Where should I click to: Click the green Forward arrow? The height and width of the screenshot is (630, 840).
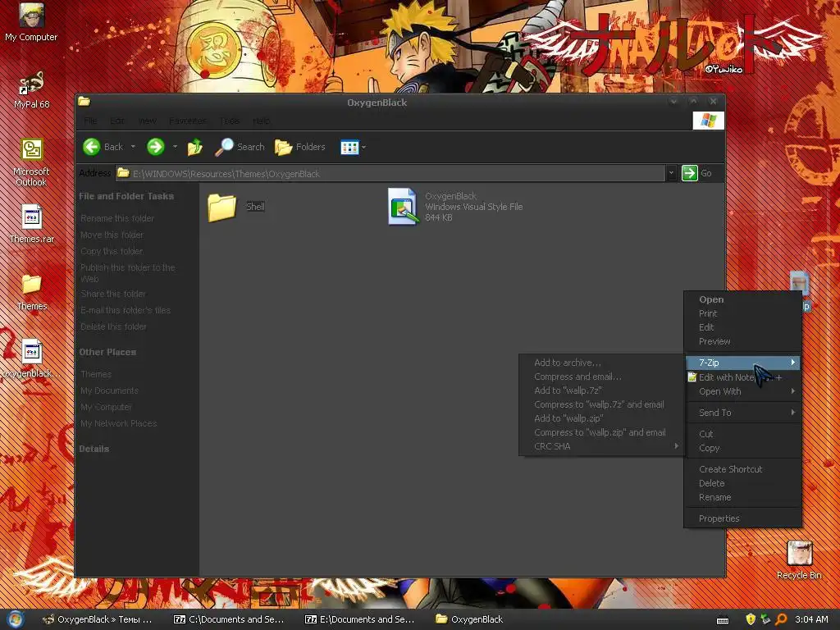[x=155, y=147]
